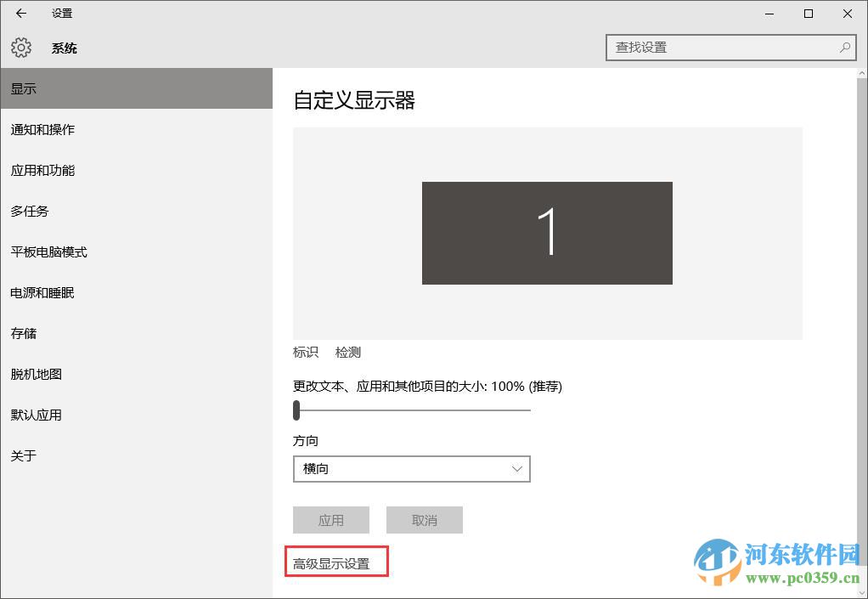868x599 pixels.
Task: Open 默认应用 settings
Action: click(x=38, y=415)
